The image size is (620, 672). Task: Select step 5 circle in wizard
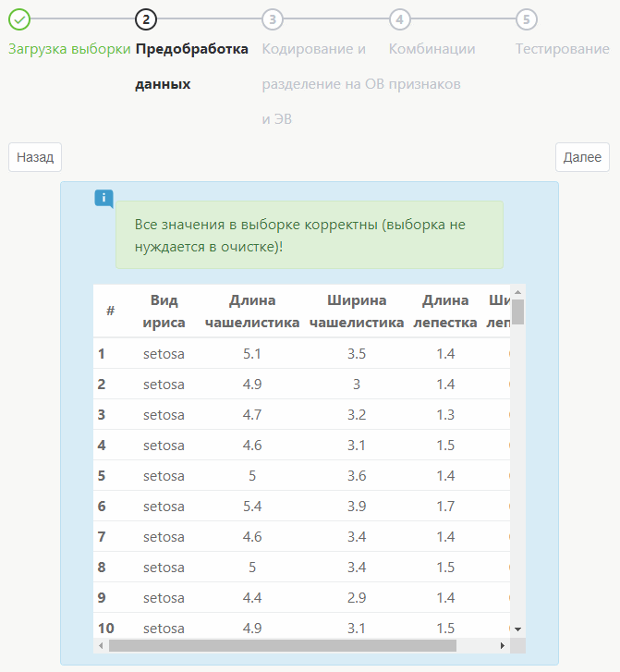526,19
